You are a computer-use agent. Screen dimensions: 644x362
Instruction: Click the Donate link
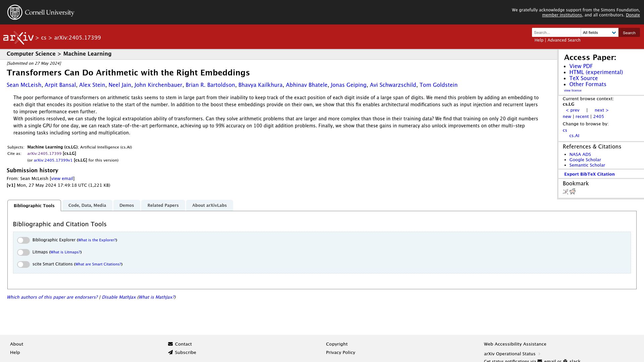[x=633, y=15]
